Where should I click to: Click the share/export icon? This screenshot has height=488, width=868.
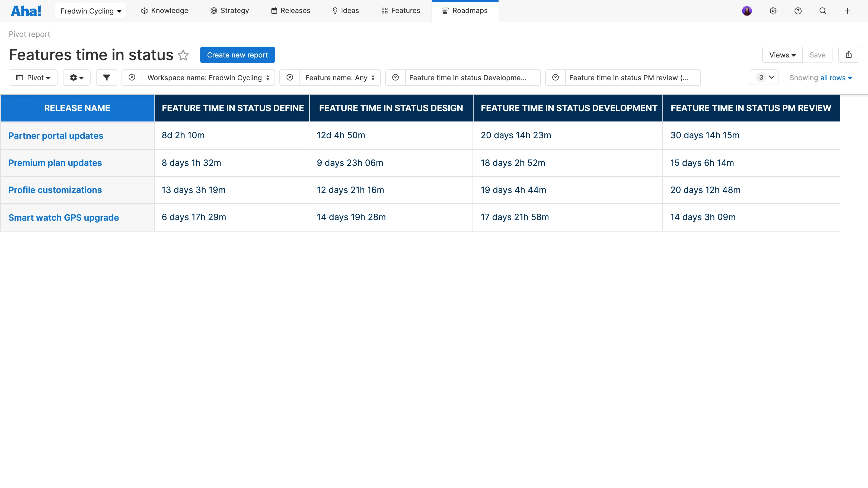tap(848, 55)
